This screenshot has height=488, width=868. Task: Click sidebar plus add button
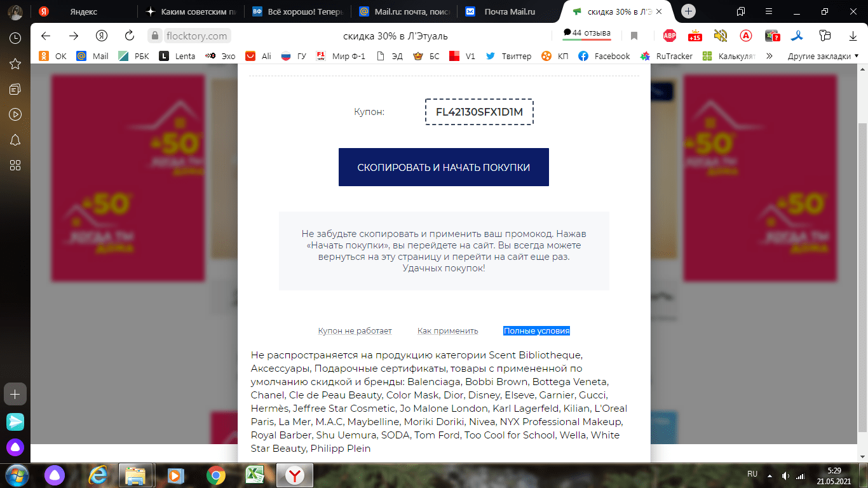pyautogui.click(x=15, y=394)
